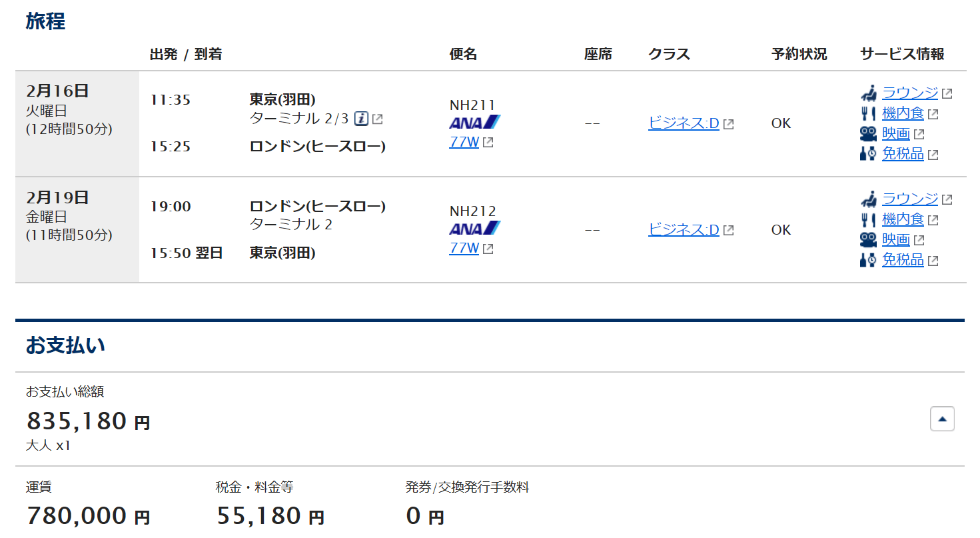The width and height of the screenshot is (980, 538).
Task: Click the lounge seat icon for NH211
Action: pyautogui.click(x=868, y=93)
